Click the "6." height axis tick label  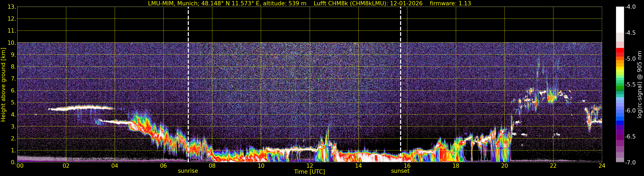13,91
